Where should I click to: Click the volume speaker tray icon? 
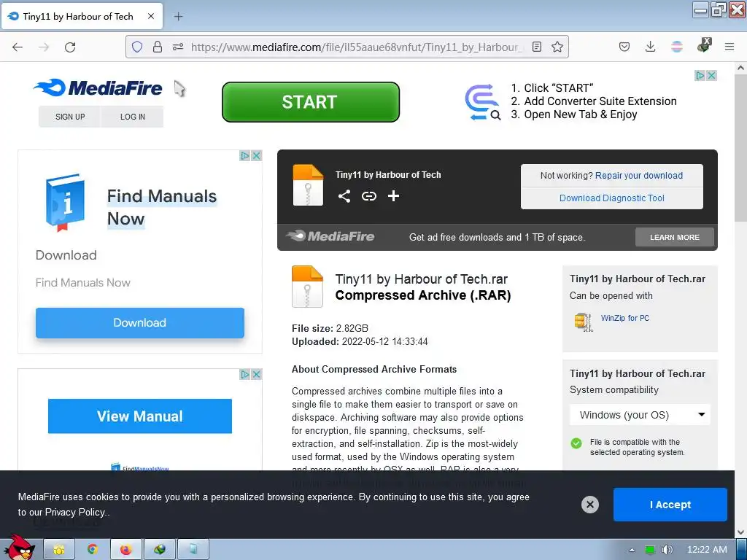coord(667,550)
